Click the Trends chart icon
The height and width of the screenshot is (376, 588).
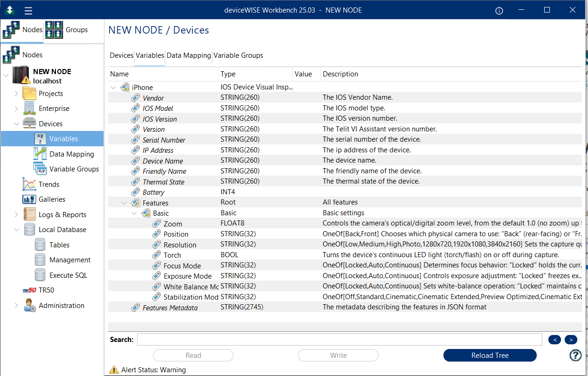tap(29, 184)
